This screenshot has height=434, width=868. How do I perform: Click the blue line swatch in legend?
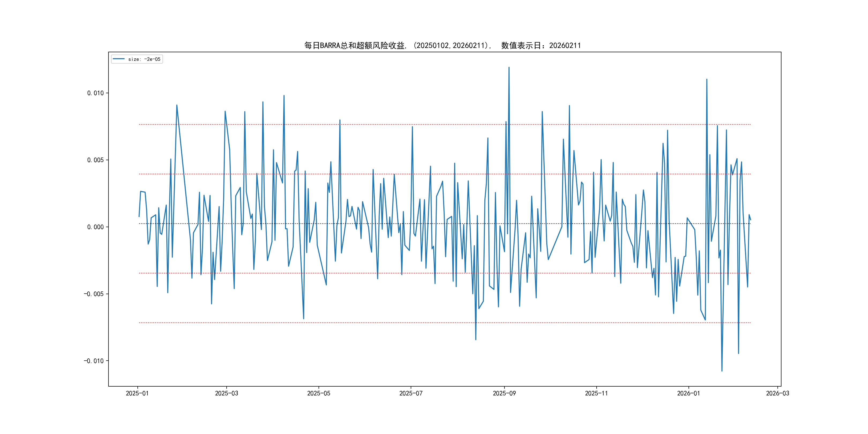119,59
